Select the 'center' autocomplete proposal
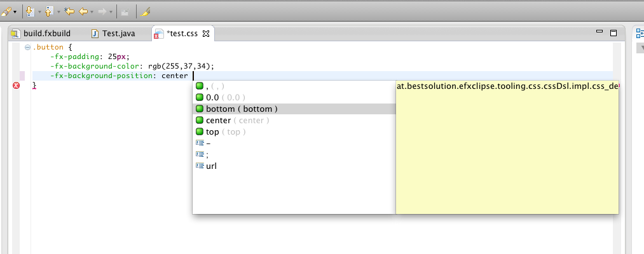The width and height of the screenshot is (644, 254). [237, 120]
